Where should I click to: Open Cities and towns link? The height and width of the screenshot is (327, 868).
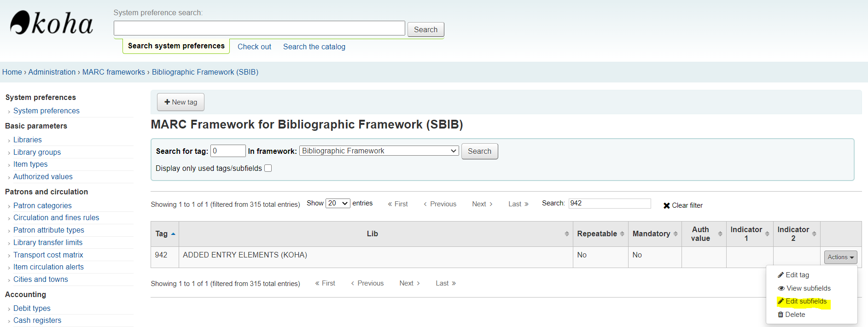pos(41,279)
